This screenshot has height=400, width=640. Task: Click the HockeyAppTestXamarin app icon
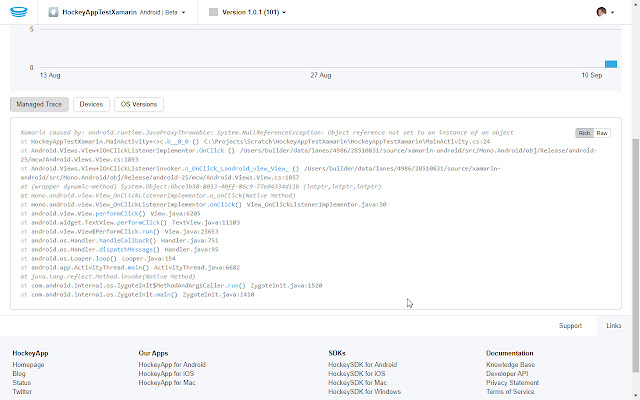click(x=53, y=12)
